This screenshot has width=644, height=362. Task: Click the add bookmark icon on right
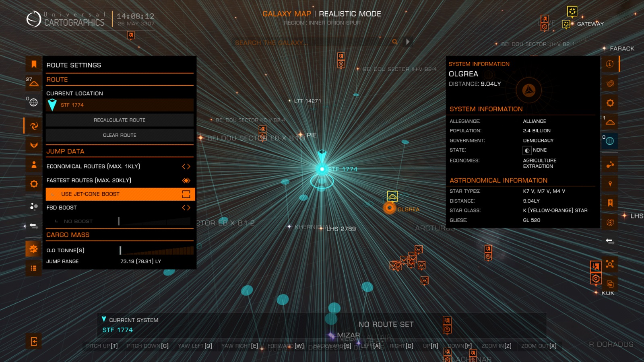610,203
